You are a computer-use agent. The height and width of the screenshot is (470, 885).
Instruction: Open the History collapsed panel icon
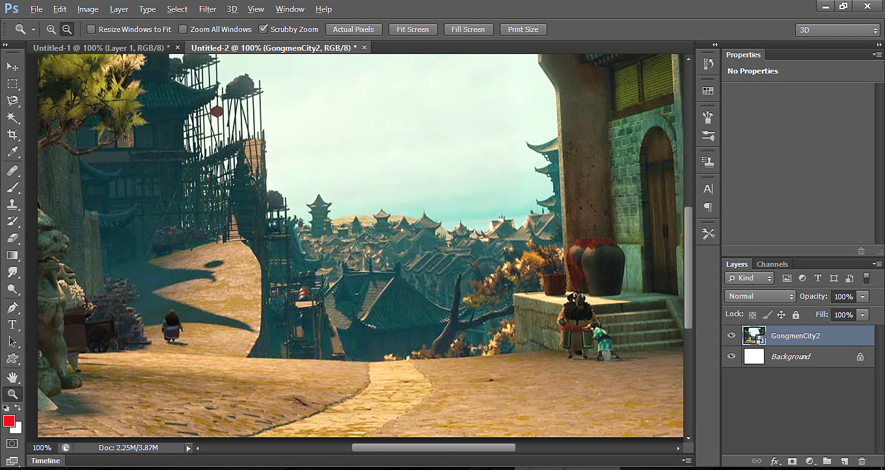pos(708,64)
